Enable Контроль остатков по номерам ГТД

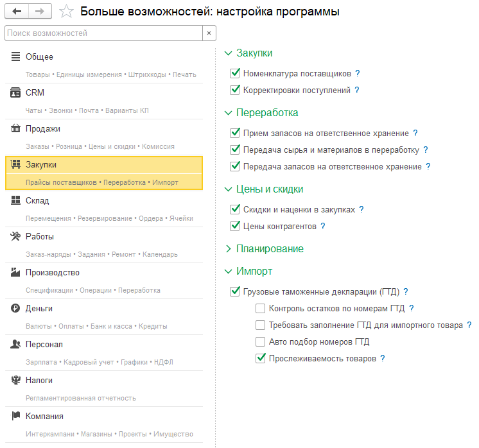[x=260, y=309]
